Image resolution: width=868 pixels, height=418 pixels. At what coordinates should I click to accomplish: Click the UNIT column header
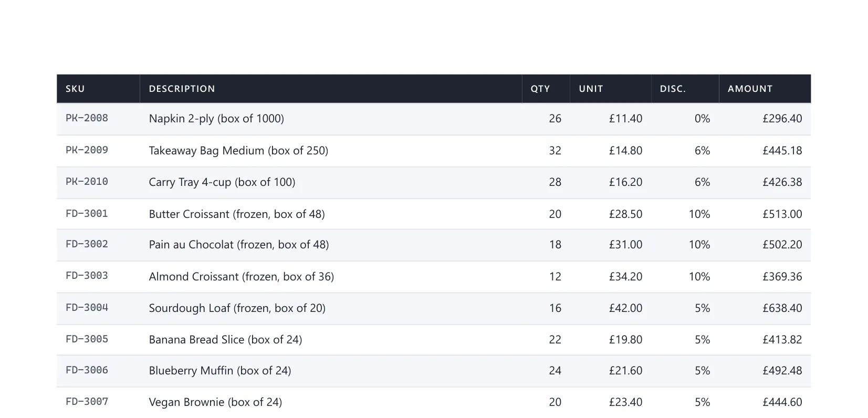tap(591, 89)
